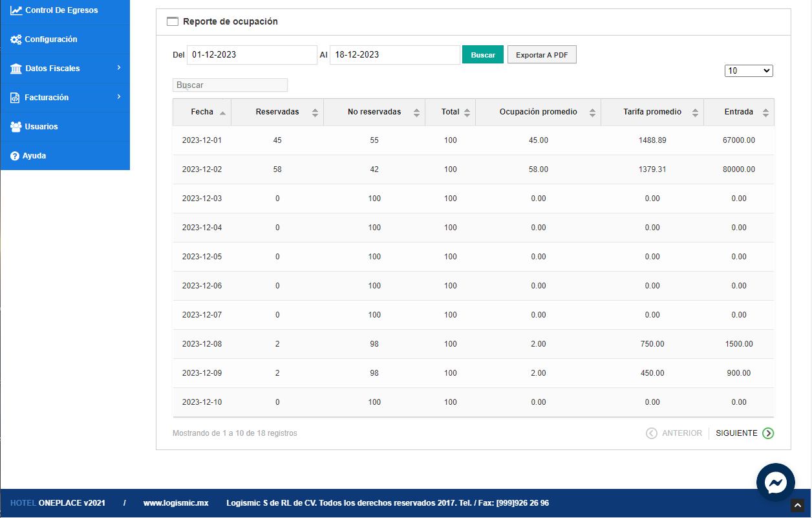Click the Control De Egresos chart icon
Image resolution: width=812 pixels, height=518 pixels.
click(16, 10)
